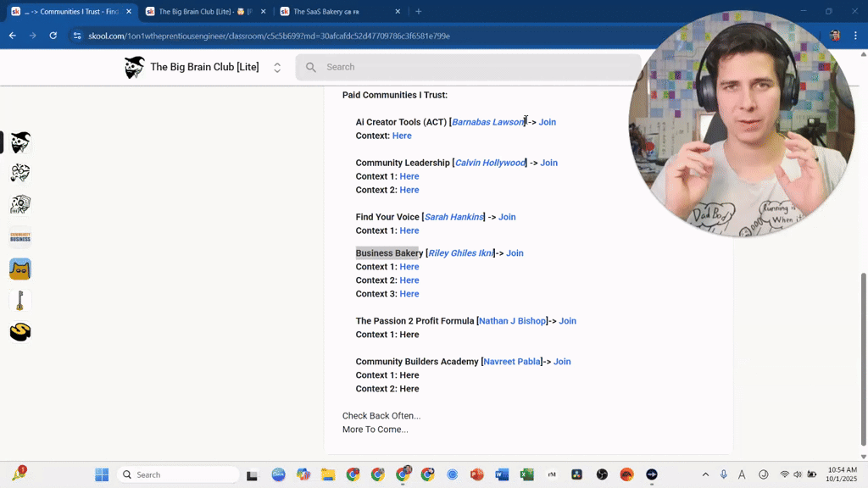The width and height of the screenshot is (868, 488).
Task: Expand the community switcher arrows beside Big Brain Club
Action: (x=277, y=68)
